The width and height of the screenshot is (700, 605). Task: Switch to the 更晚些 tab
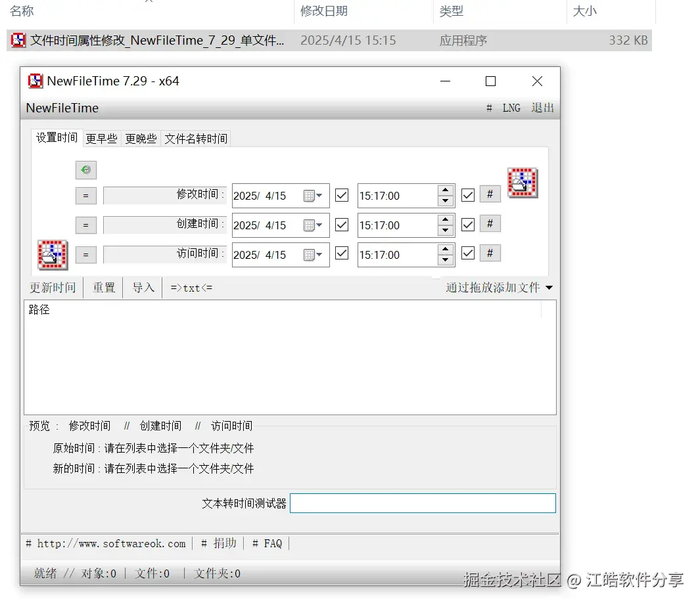click(x=141, y=139)
